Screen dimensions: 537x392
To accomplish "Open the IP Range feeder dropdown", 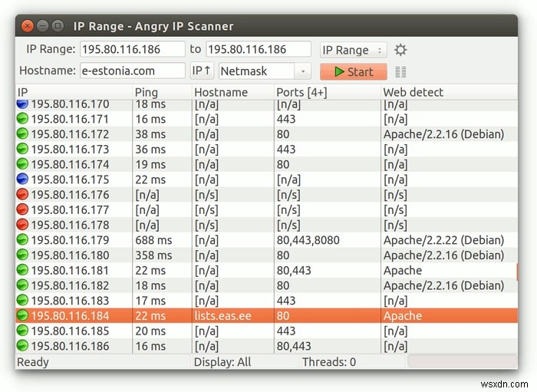I will click(x=354, y=50).
